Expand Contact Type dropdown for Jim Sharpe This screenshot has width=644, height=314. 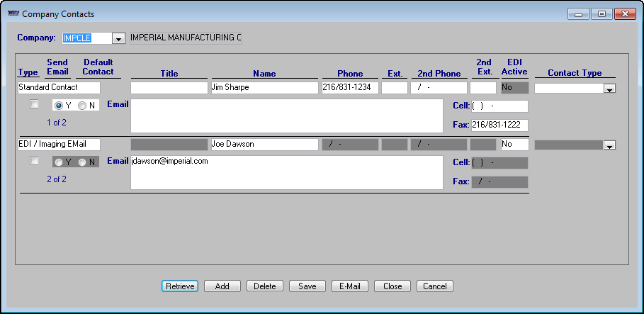(609, 89)
